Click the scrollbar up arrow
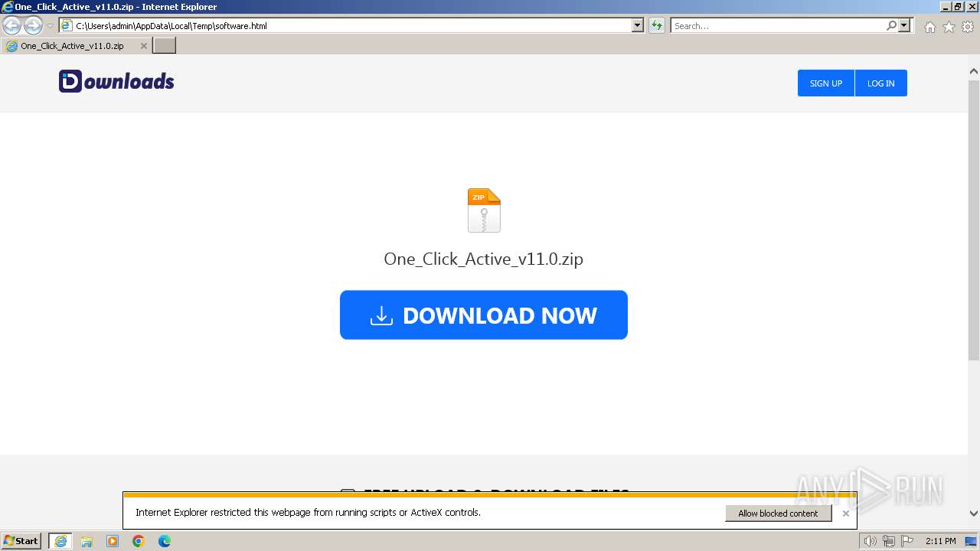This screenshot has width=980, height=551. click(973, 72)
